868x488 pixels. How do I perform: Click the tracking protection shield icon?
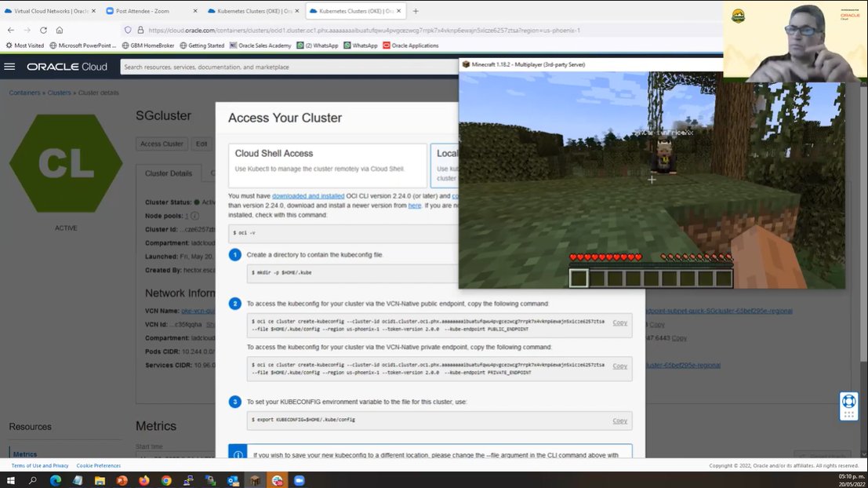[128, 30]
